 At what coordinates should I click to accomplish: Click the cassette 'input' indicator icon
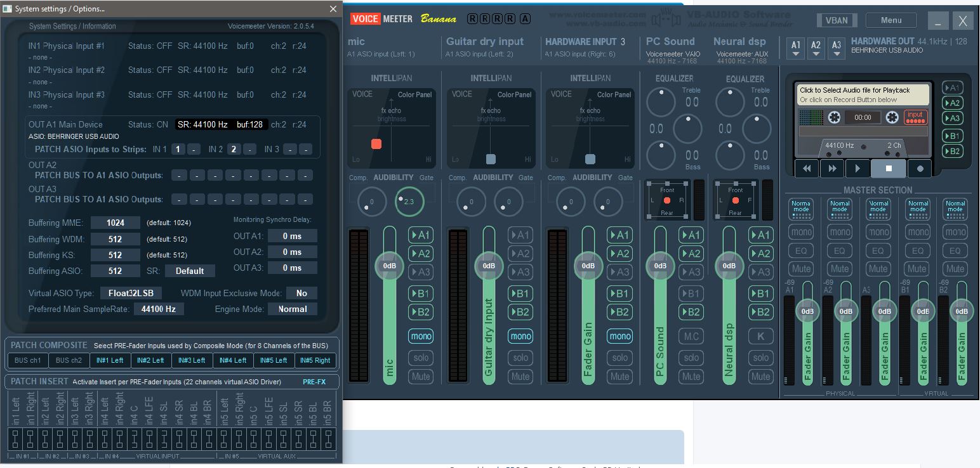coord(915,117)
